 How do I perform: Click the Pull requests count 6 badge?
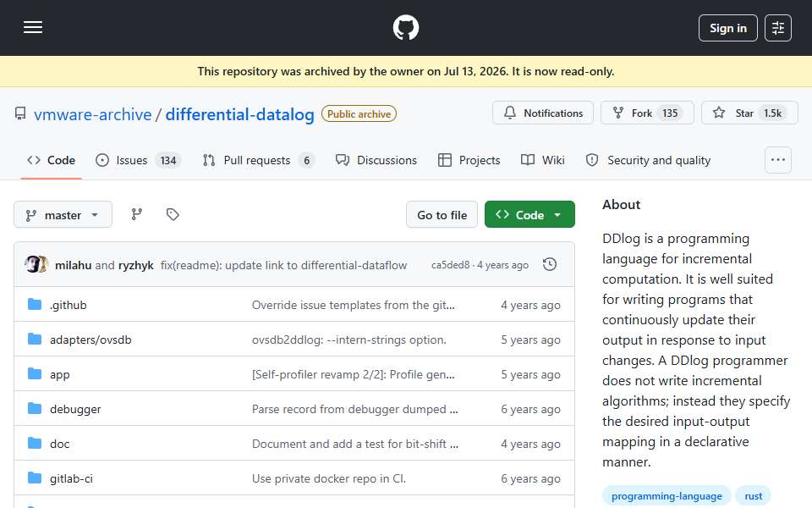(306, 161)
